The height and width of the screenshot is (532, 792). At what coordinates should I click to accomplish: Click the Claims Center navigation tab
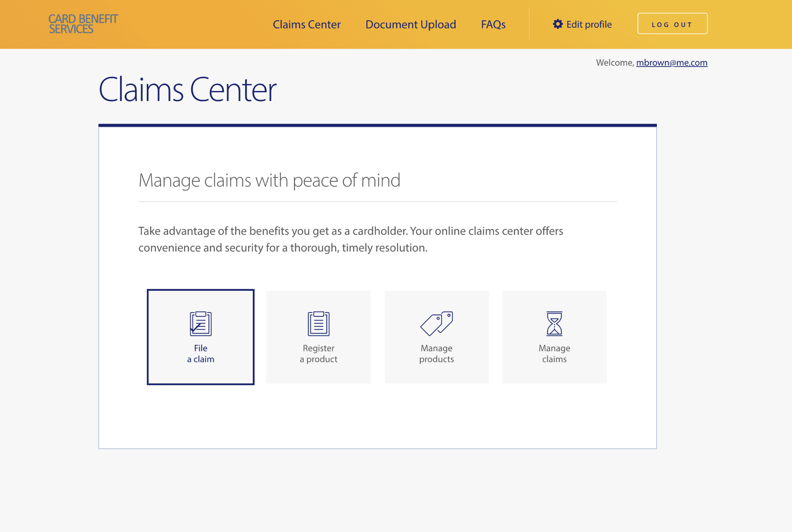click(307, 24)
